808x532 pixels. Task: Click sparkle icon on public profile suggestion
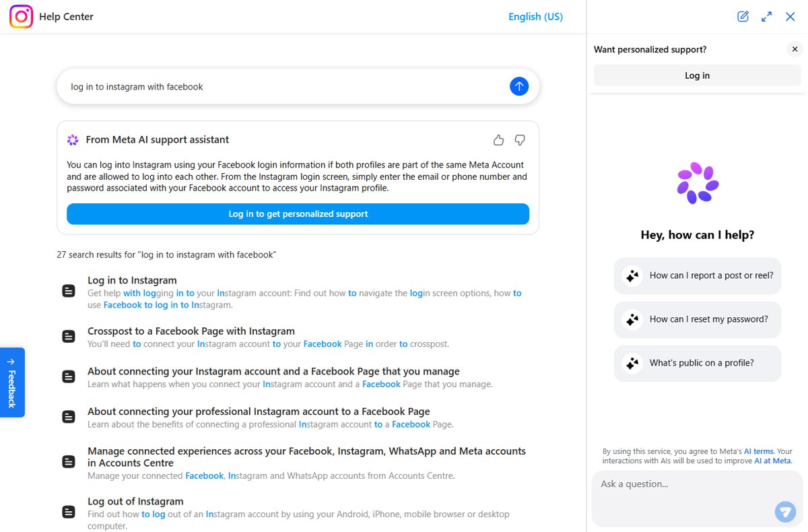point(632,363)
